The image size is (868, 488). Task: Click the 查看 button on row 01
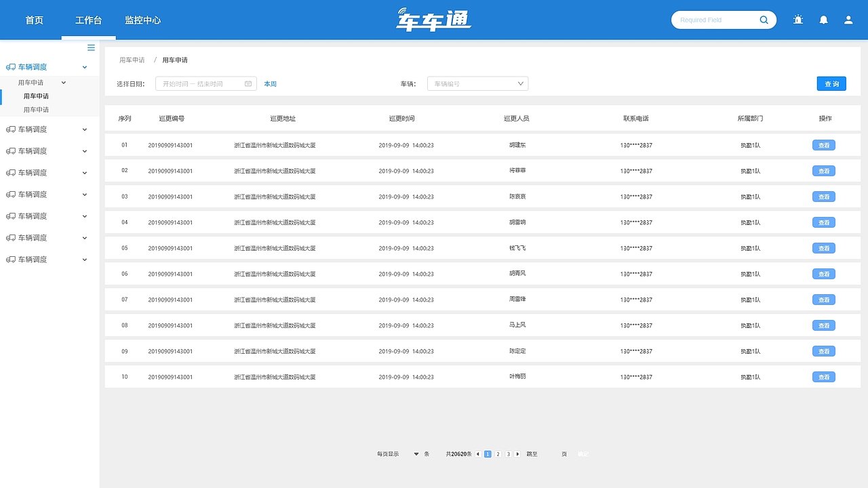pyautogui.click(x=823, y=144)
